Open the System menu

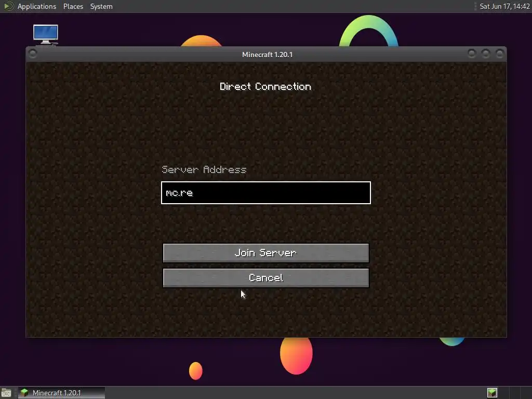(101, 6)
